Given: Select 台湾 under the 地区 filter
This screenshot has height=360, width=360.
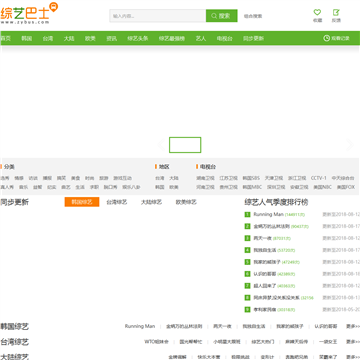Looking at the screenshot, I should 160,178.
